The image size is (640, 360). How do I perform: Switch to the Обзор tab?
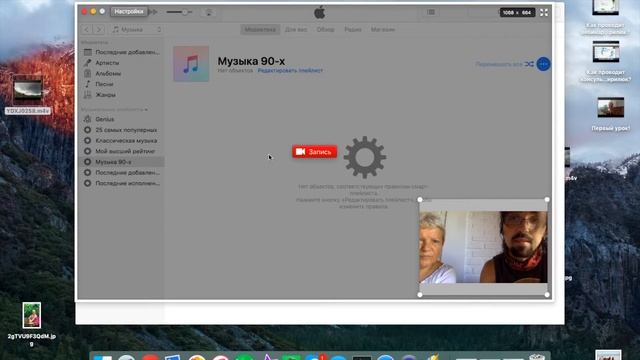(x=325, y=29)
